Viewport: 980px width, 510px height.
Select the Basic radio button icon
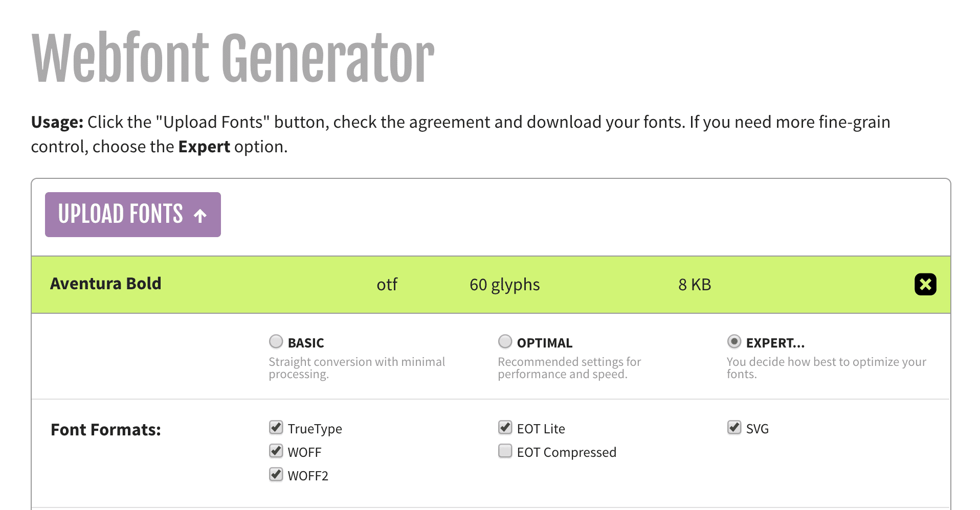tap(275, 341)
